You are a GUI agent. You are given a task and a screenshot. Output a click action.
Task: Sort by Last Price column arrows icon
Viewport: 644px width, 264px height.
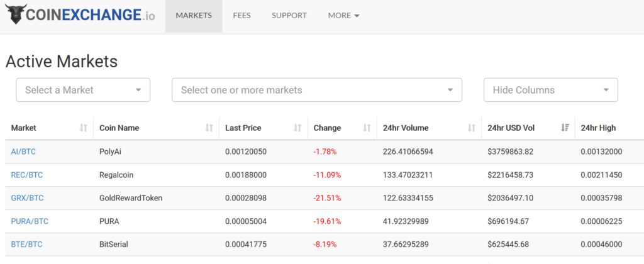click(x=297, y=128)
